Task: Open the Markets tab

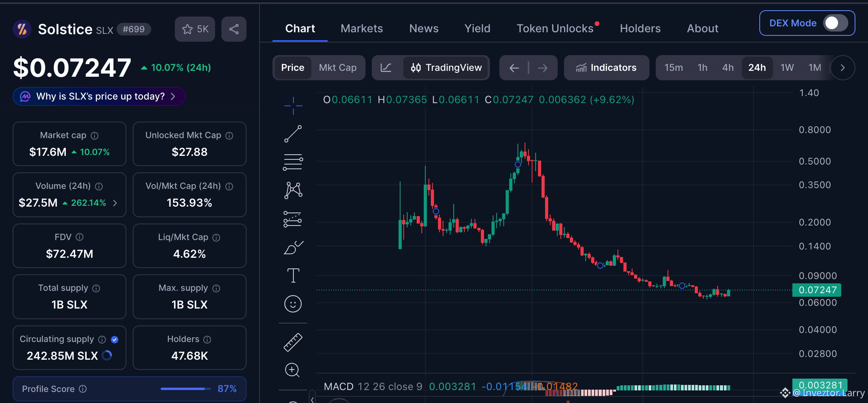Action: pos(362,28)
